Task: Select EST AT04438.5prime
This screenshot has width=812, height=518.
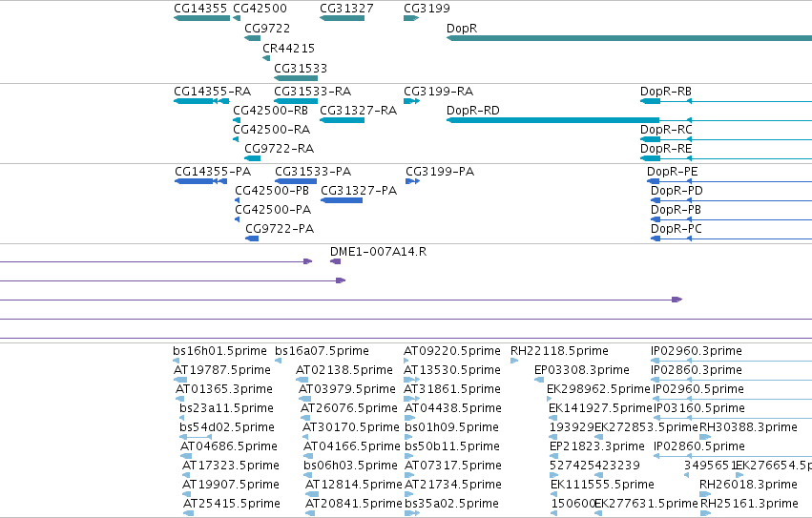Action: [410, 418]
